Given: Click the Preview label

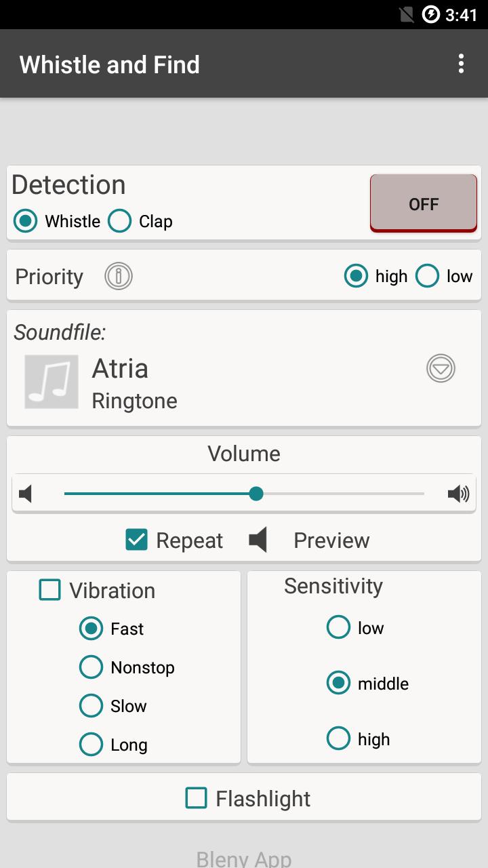Looking at the screenshot, I should [x=331, y=540].
